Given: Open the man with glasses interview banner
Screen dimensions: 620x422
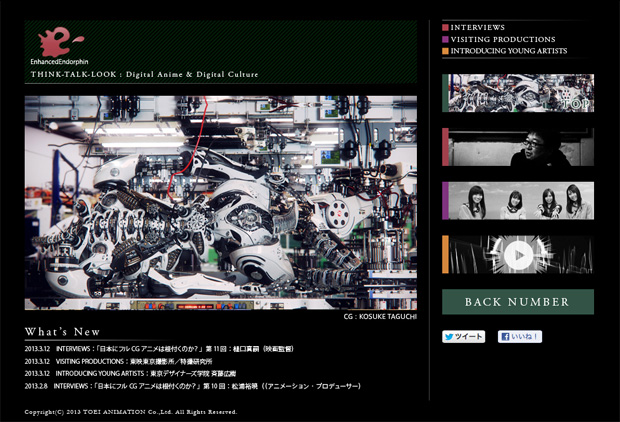Looking at the screenshot, I should [518, 147].
